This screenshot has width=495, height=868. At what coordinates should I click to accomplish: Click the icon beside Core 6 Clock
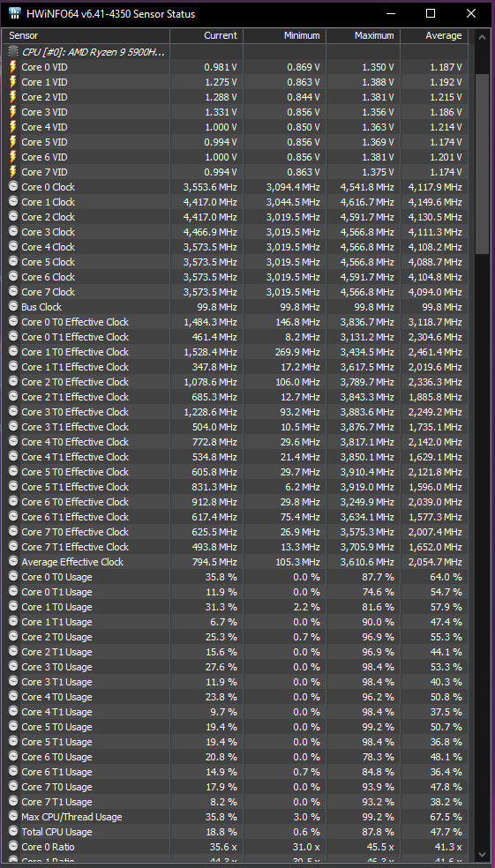[13, 276]
